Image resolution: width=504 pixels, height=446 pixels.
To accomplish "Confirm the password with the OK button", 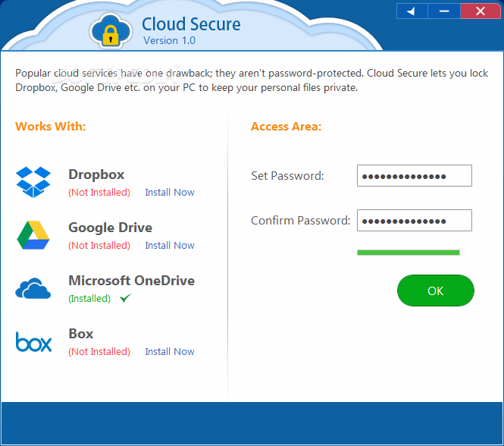I will 436,291.
